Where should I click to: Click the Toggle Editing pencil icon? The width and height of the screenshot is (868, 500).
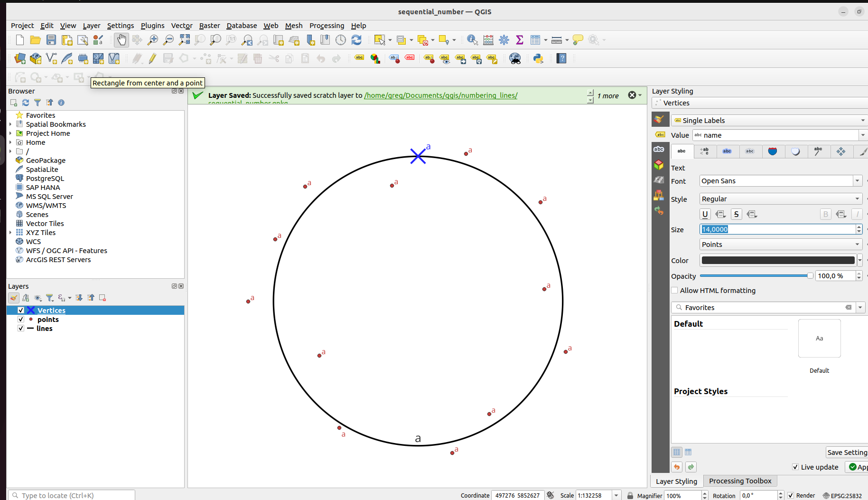152,58
